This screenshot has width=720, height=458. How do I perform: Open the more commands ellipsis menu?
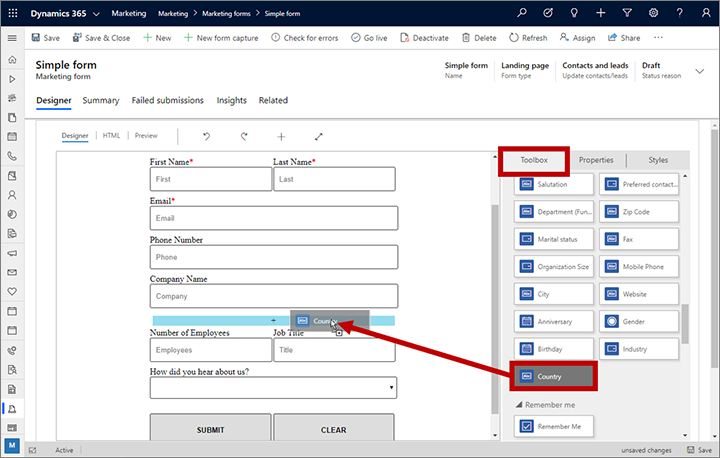click(x=658, y=38)
